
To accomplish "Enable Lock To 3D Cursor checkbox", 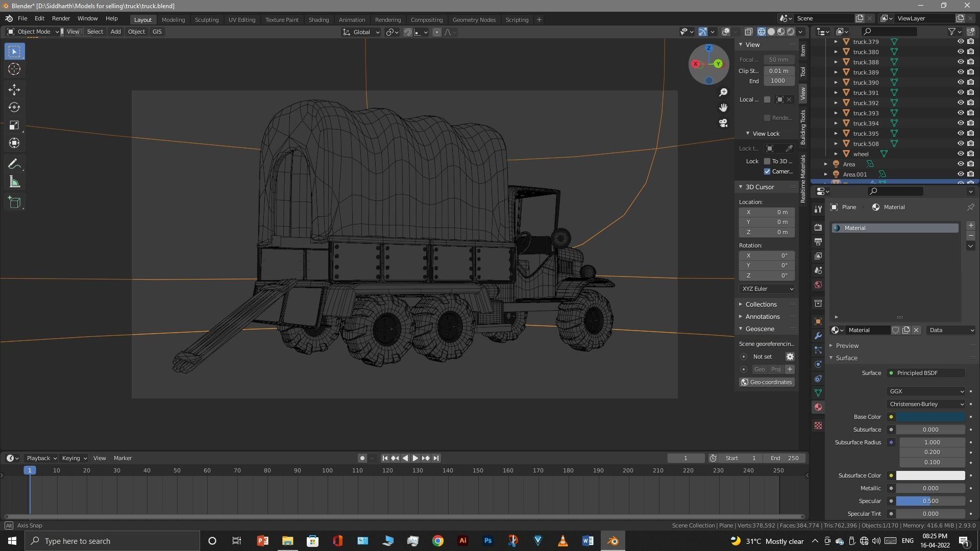I will tap(767, 161).
